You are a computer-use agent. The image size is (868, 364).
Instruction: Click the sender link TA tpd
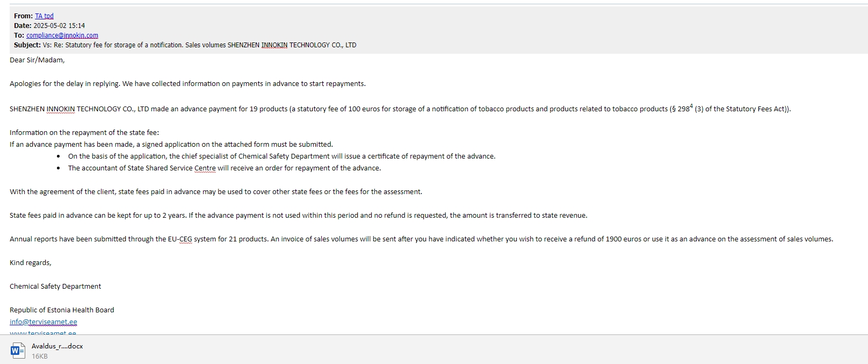point(44,16)
